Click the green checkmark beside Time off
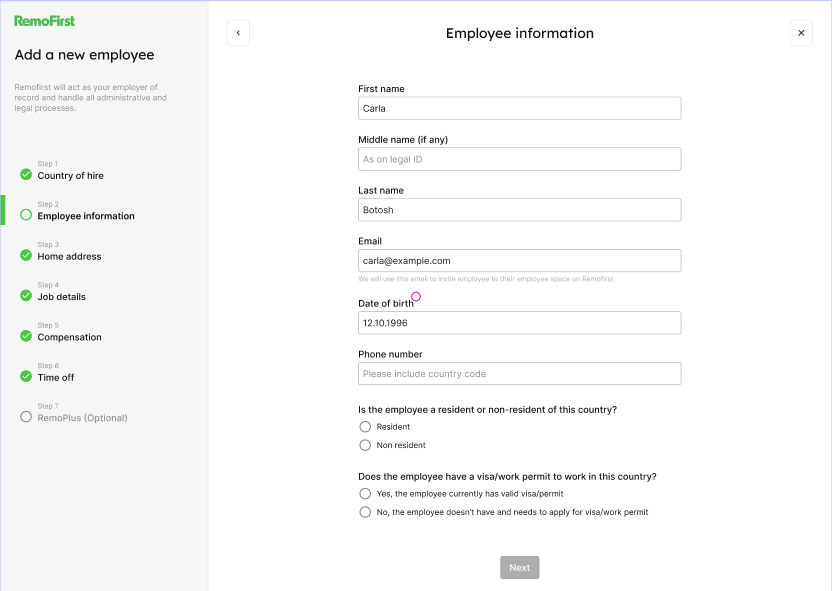 tap(26, 376)
